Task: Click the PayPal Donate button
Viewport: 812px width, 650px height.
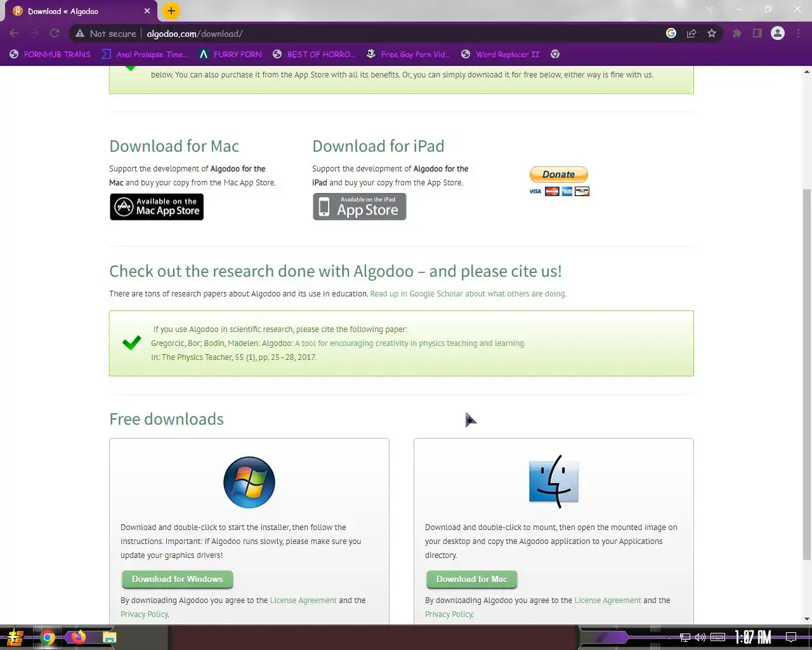Action: (x=559, y=174)
